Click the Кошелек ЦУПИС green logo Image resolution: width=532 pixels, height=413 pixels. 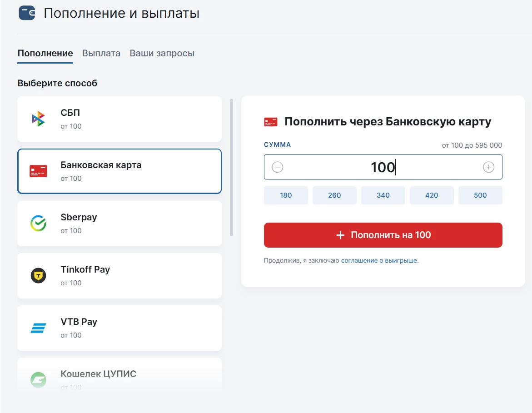38,380
